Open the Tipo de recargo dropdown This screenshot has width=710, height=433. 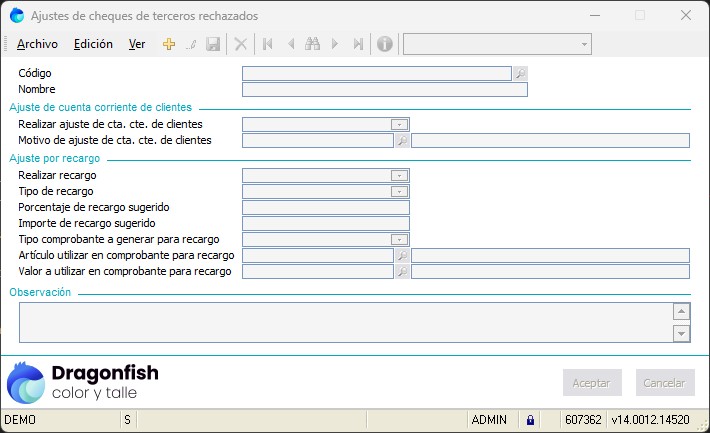(x=400, y=191)
